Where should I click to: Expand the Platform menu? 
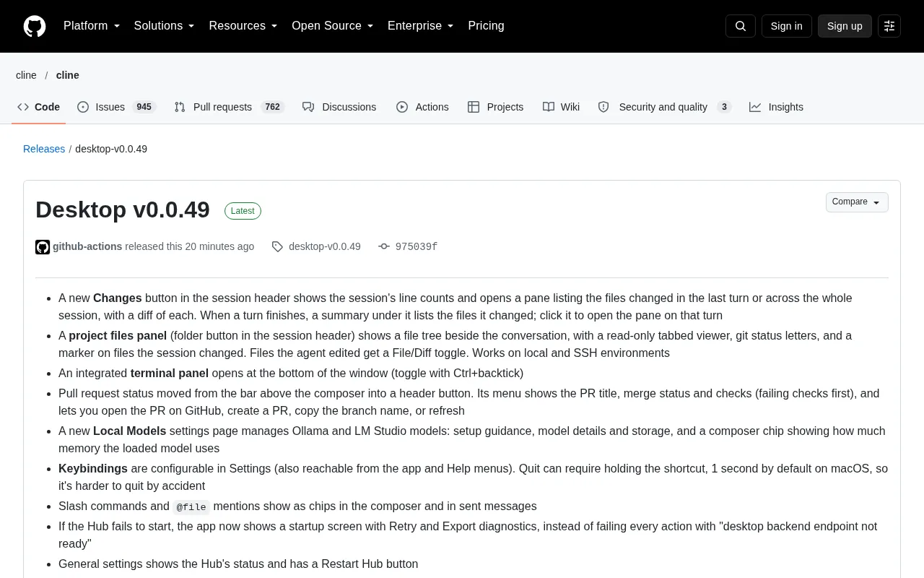tap(92, 26)
